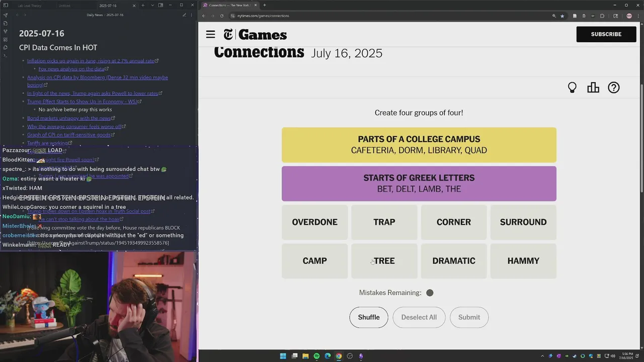Viewport: 644px width, 362px height.
Task: Show hidden system tray icons chevron
Action: pyautogui.click(x=542, y=356)
